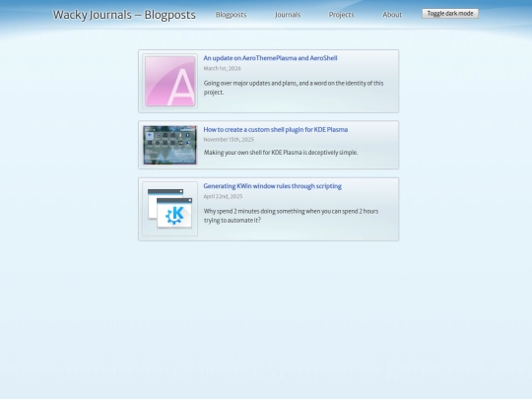Open the Blogposts nav item
This screenshot has width=532, height=399.
(x=232, y=15)
